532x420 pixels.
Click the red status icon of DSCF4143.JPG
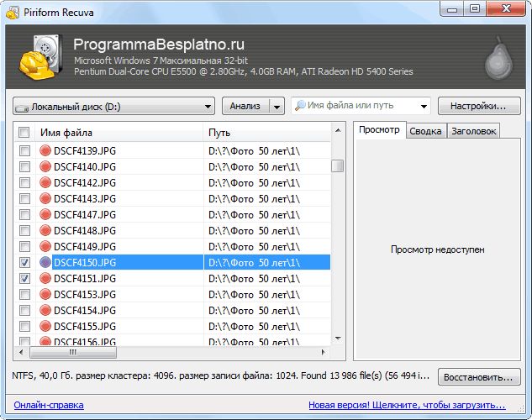45,198
